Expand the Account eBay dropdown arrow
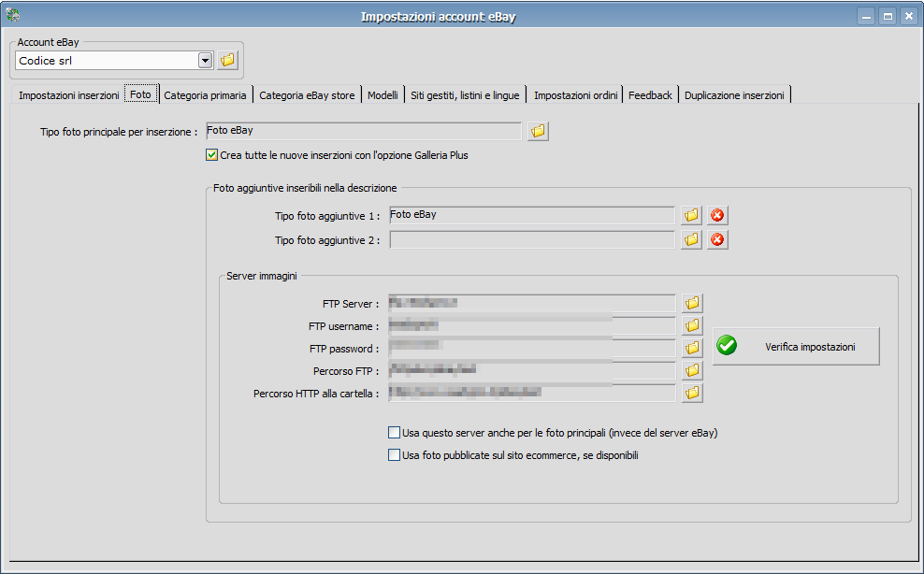This screenshot has width=924, height=574. point(205,60)
